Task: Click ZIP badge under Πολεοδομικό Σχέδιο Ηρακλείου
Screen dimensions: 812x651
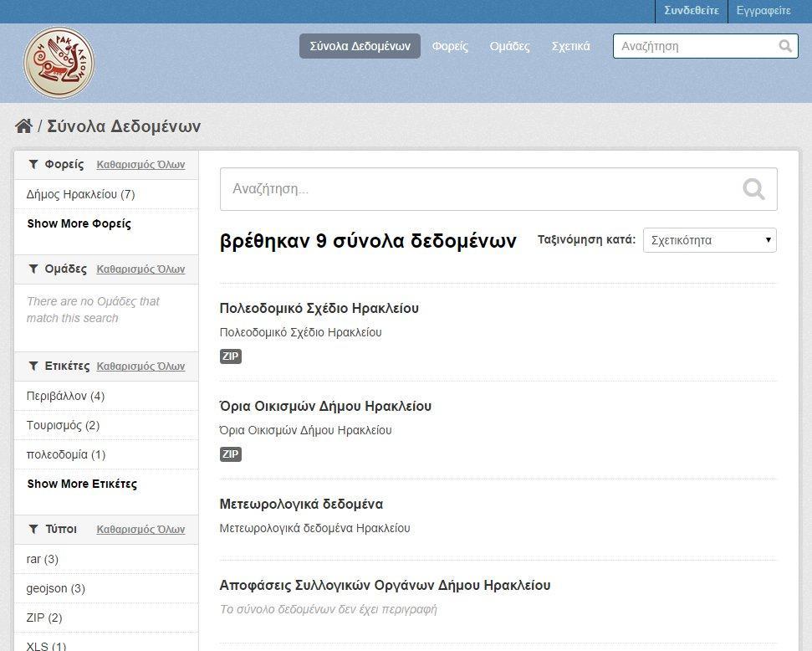Action: (x=231, y=356)
